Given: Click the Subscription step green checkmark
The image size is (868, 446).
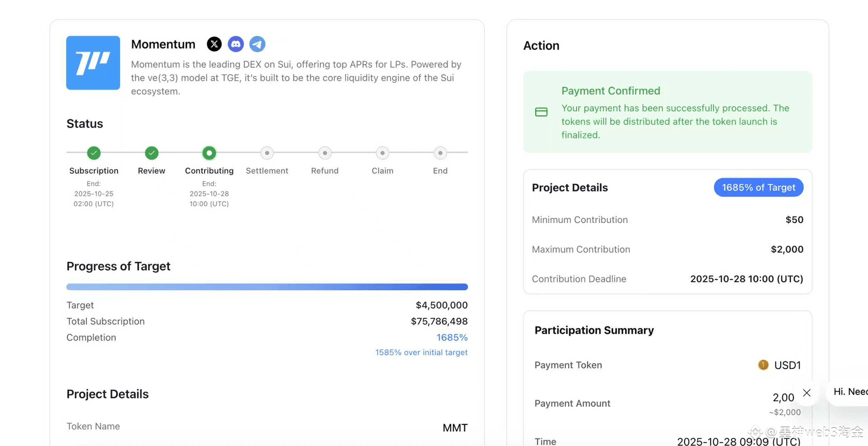Looking at the screenshot, I should click(x=94, y=153).
